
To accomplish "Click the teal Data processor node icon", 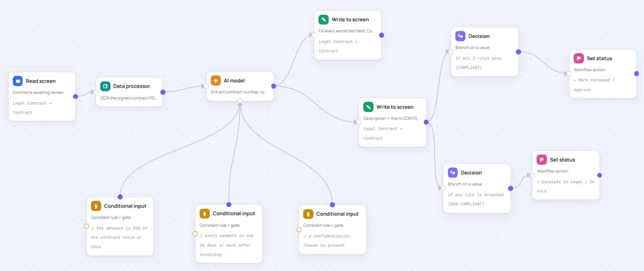I will 105,86.
